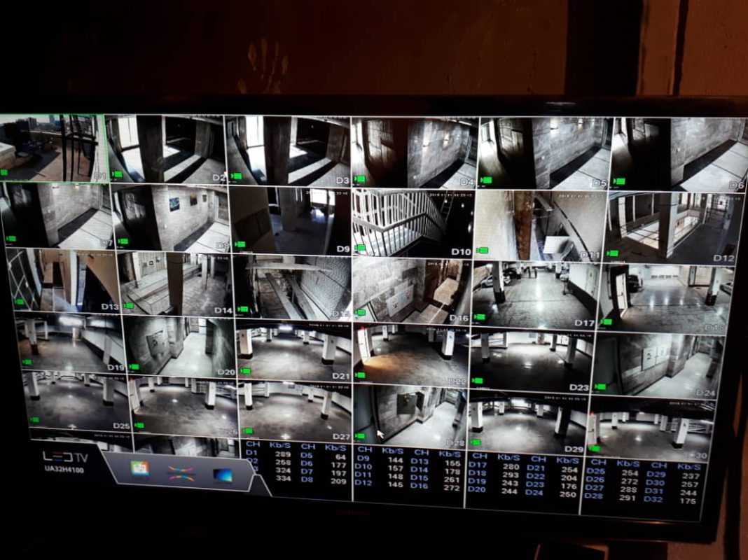Select the highlighted D1 camera feed

[x=53, y=148]
